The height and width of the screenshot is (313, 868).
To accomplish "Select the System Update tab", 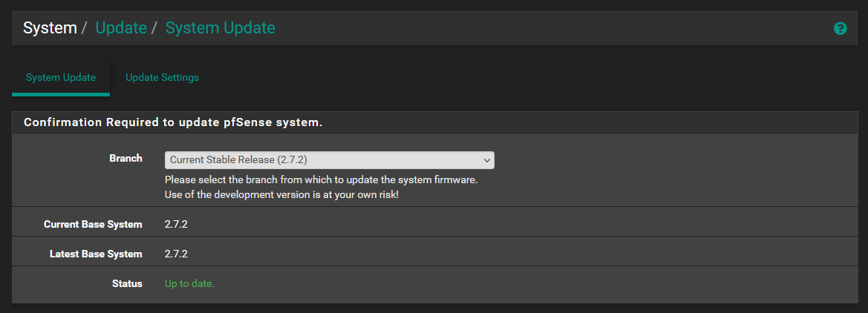I will click(61, 77).
